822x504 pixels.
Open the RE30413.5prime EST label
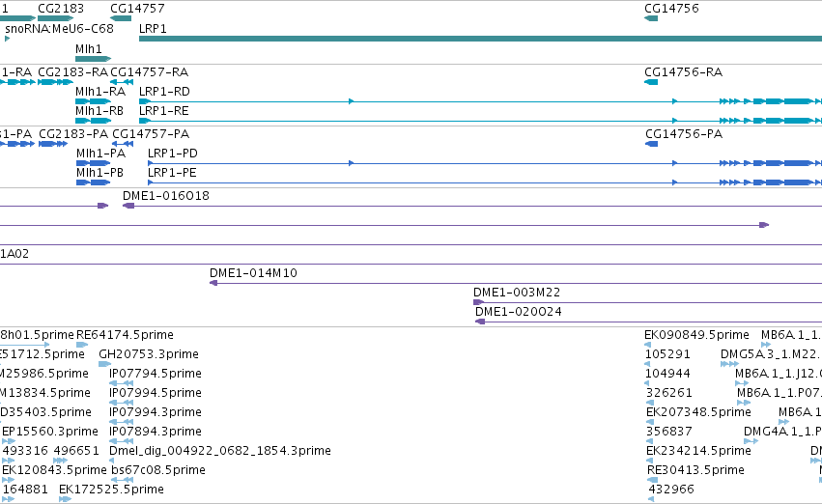click(x=695, y=470)
